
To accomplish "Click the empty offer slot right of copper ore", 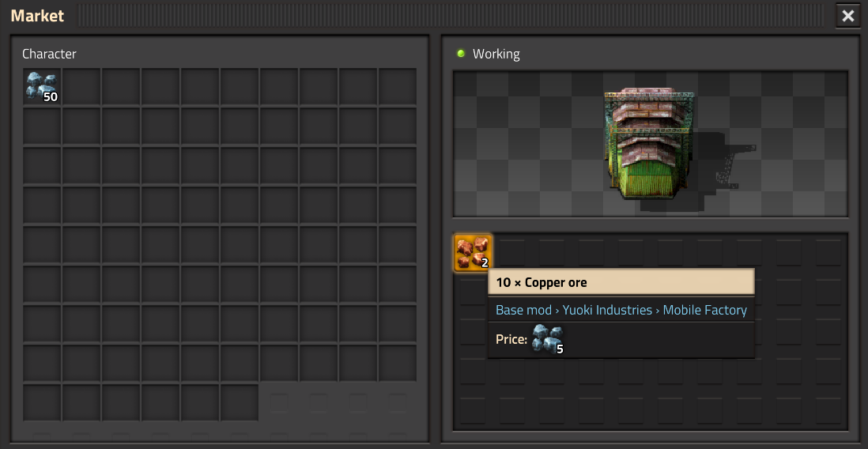I will click(x=512, y=253).
